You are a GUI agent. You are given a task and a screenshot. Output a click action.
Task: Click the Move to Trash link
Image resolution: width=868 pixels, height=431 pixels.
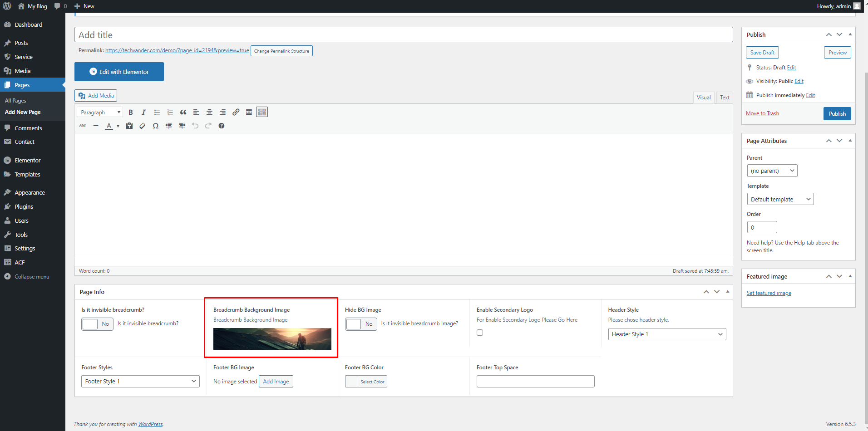[x=762, y=113]
